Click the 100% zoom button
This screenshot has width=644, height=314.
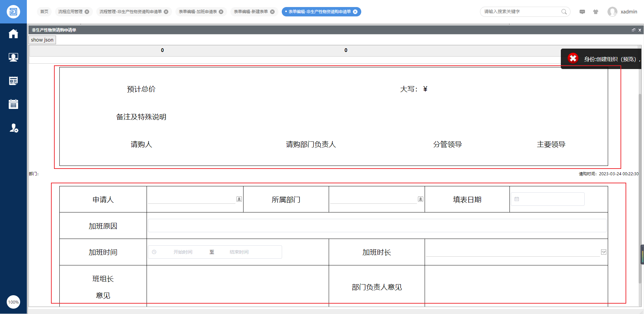point(13,302)
